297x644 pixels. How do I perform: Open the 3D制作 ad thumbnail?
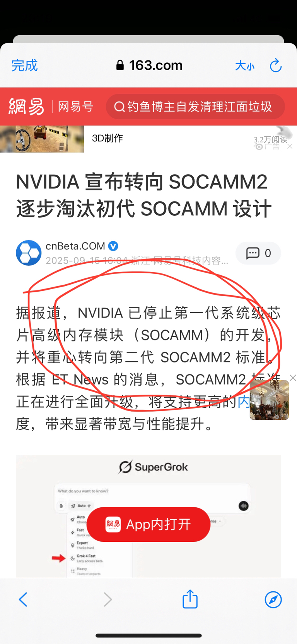(x=42, y=139)
